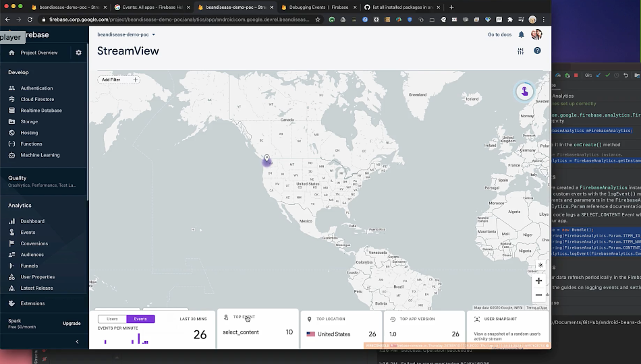
Task: Switch the toggle to Users
Action: click(112, 319)
